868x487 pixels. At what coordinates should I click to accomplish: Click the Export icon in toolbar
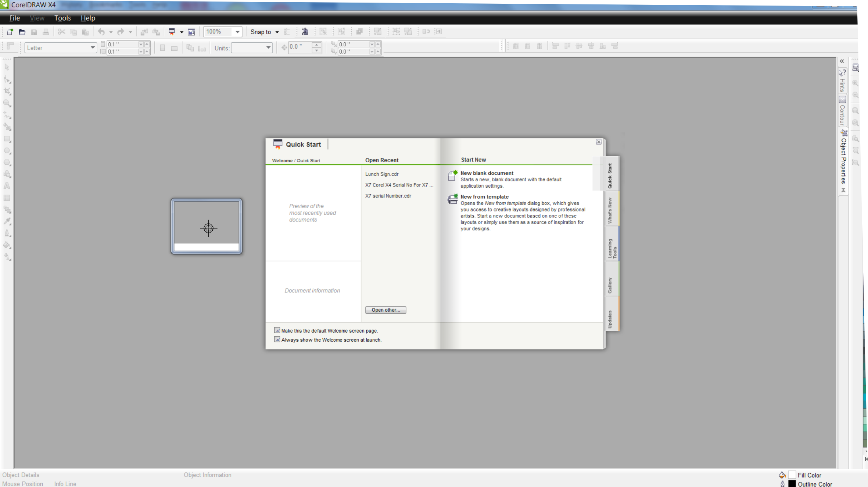[x=156, y=32]
